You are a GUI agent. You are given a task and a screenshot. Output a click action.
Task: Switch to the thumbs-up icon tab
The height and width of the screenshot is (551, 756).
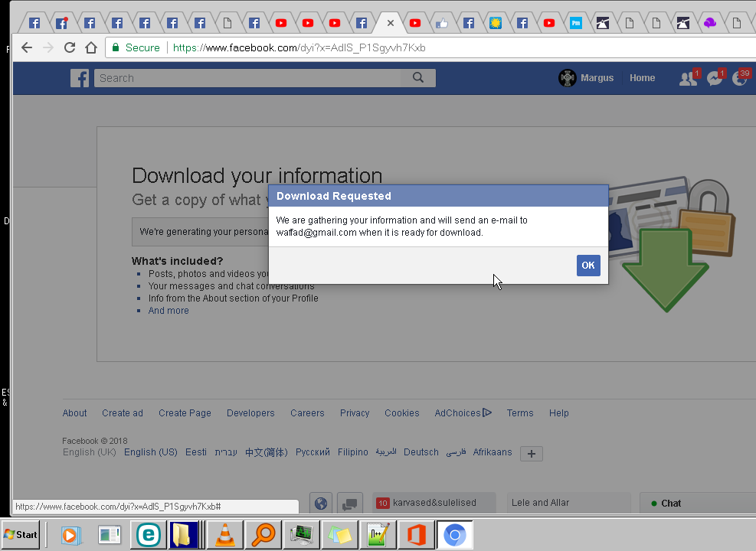click(442, 23)
